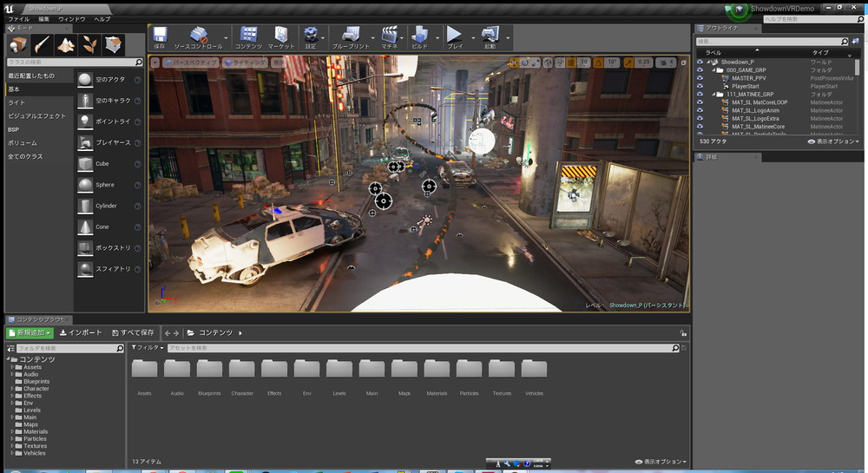Select the Sphere Trigger (スフィアトリ) icon
This screenshot has width=868, height=473.
[x=85, y=269]
